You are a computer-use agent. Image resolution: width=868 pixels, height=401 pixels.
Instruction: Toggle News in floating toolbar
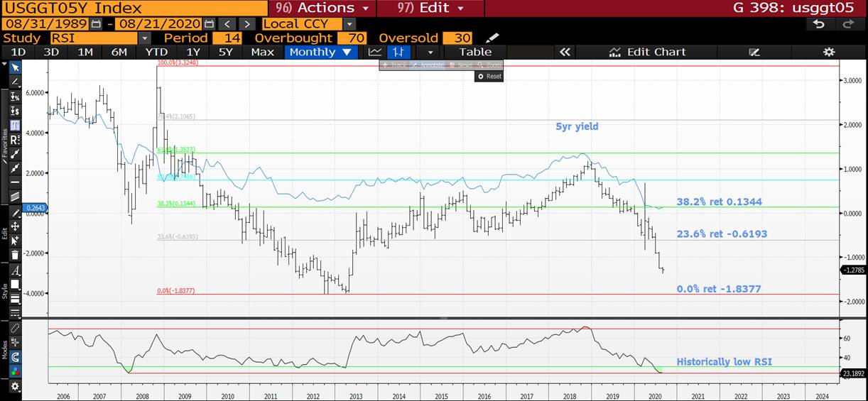tap(461, 65)
